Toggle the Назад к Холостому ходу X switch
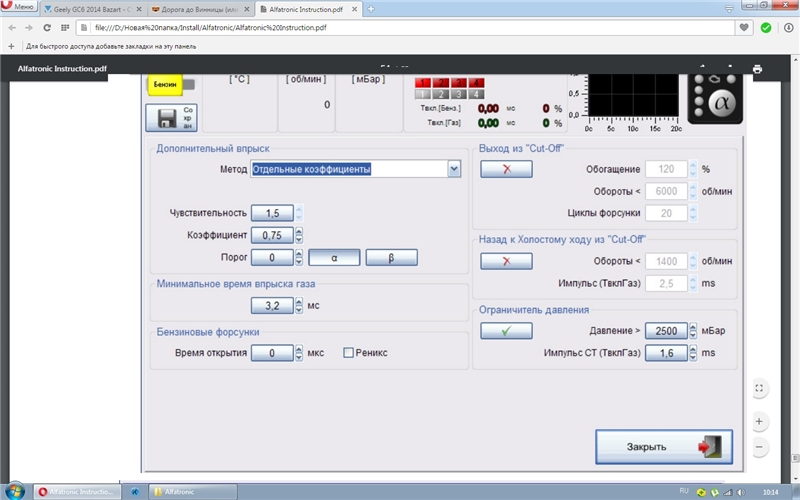 (506, 261)
